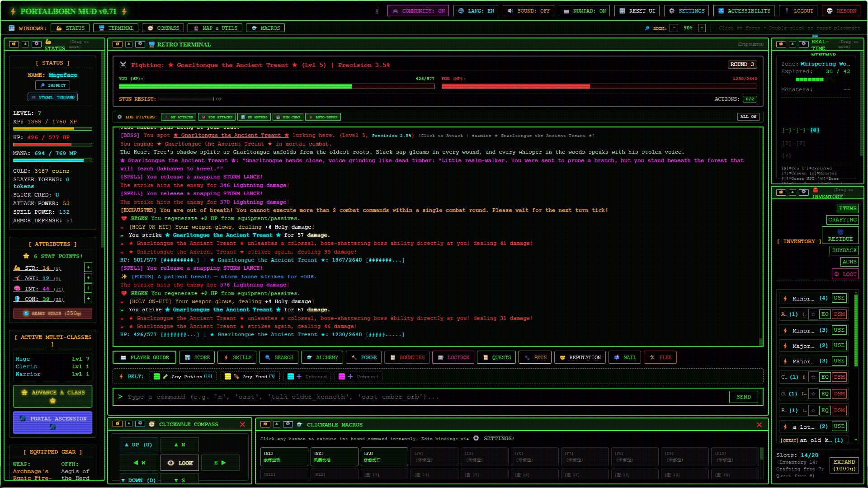Click the star favorite icon on item A.
Screen dimensions: 868x488
(813, 314)
